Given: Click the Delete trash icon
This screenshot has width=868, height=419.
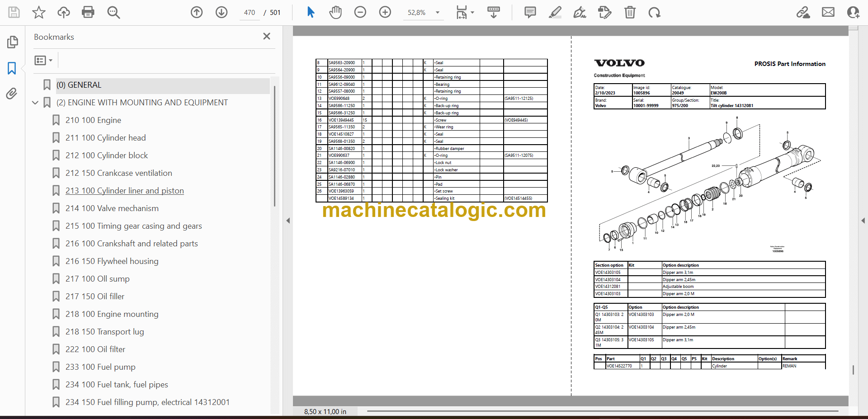Looking at the screenshot, I should coord(630,12).
